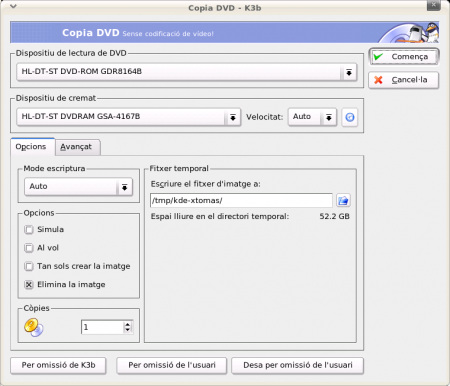
Task: Expand the Velocitat speed dropdown
Action: click(x=312, y=117)
